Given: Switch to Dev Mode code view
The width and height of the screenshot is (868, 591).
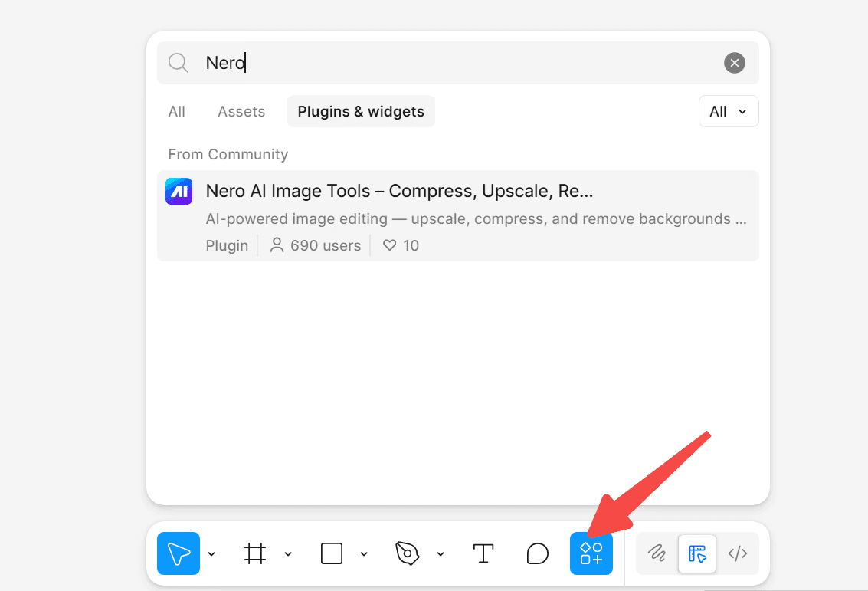Looking at the screenshot, I should click(x=738, y=553).
